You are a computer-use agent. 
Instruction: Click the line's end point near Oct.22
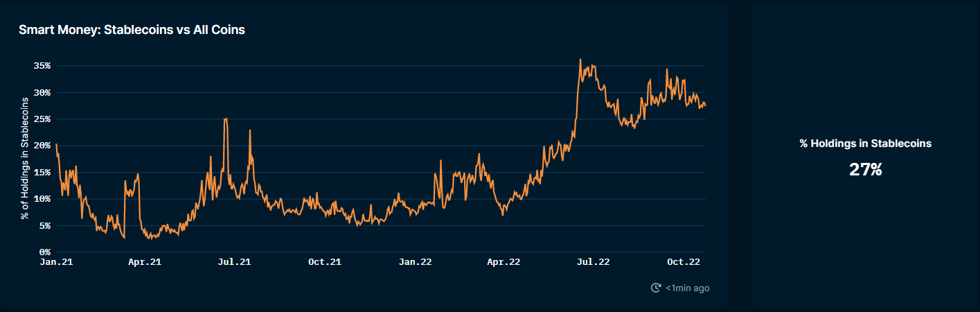pyautogui.click(x=705, y=105)
